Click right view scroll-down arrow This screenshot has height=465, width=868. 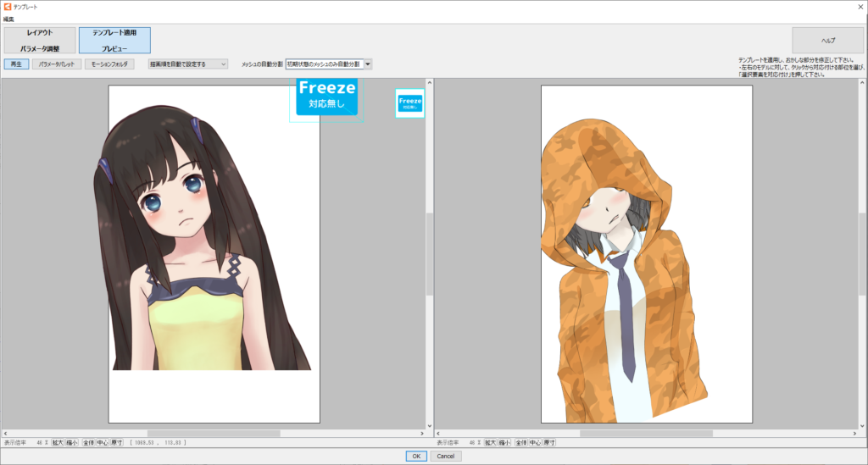tap(861, 426)
